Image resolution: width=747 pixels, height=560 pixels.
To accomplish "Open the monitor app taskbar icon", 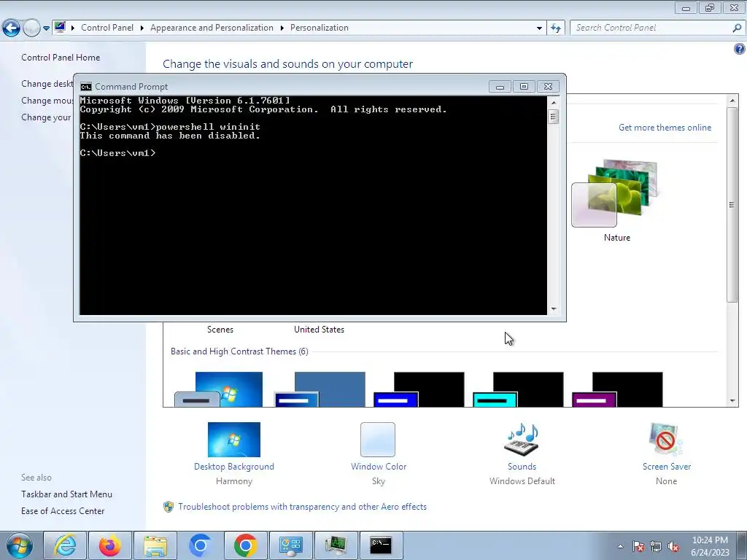I will click(x=336, y=545).
